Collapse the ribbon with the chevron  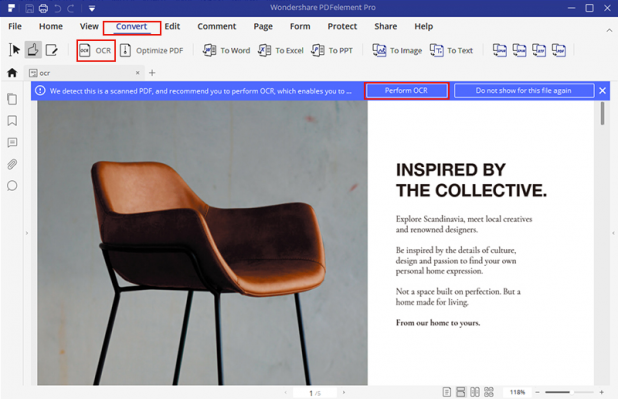(609, 30)
